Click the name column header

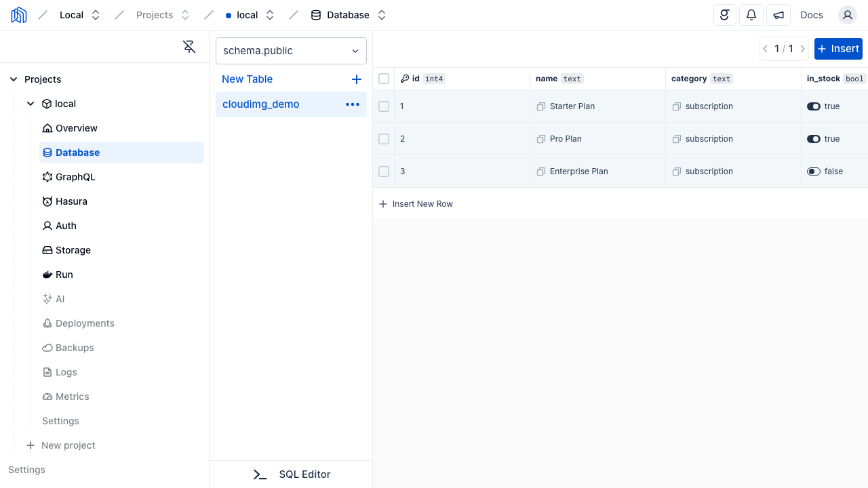(597, 79)
